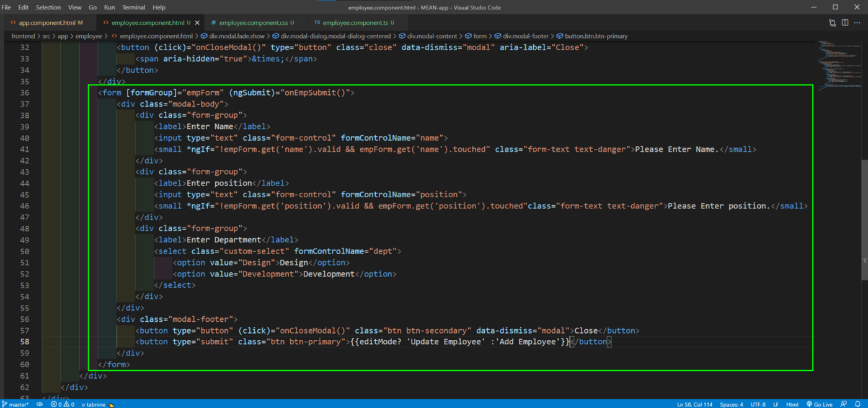Open the compare changes icon in editor toolbar
This screenshot has height=408, width=868.
832,23
